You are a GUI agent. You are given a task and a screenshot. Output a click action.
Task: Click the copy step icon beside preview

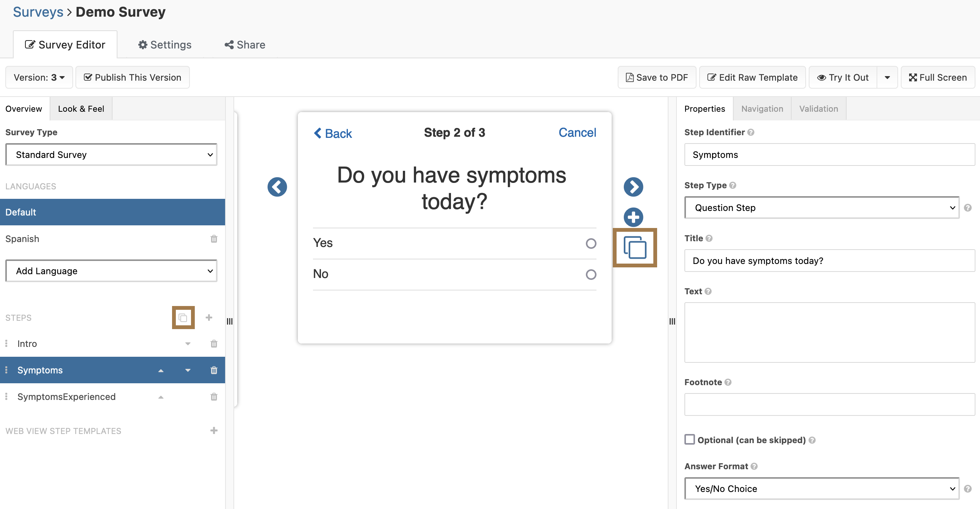point(634,247)
